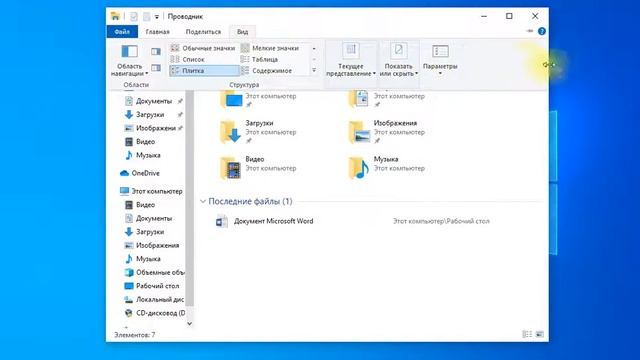Click the Explorer folder title icon
Viewport: 640px width, 360px height.
pos(115,16)
